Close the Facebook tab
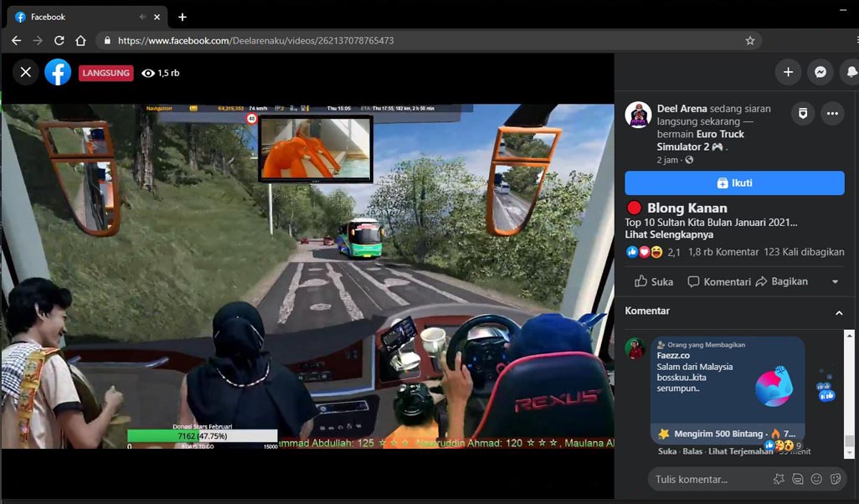Screen dimensions: 859x504 (157, 17)
